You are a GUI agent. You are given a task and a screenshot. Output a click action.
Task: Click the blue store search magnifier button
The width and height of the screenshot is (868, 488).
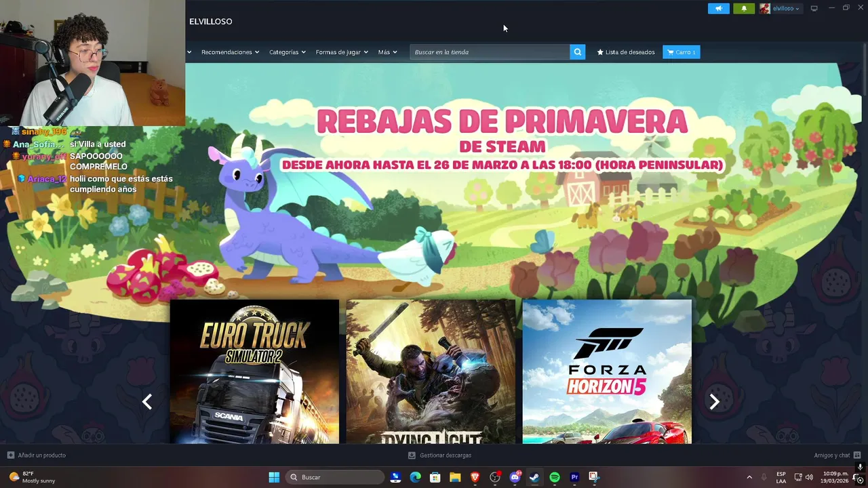click(577, 52)
